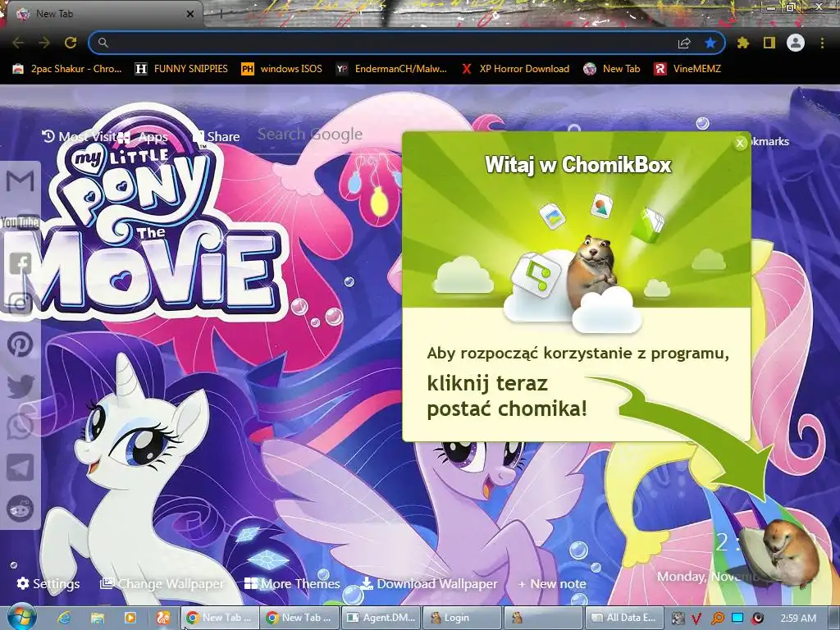The width and height of the screenshot is (840, 630).
Task: Open YouTube shortcut in sidebar
Action: click(21, 221)
